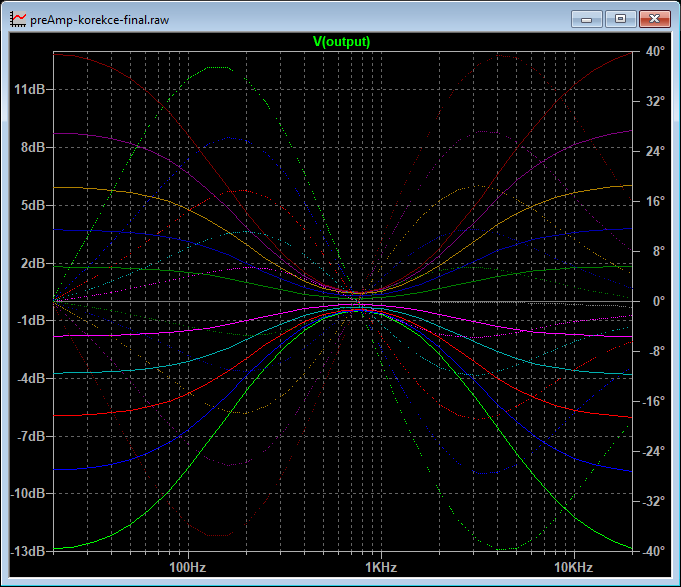Click the 1KHz frequency axis label
681x587 pixels.
pos(381,567)
